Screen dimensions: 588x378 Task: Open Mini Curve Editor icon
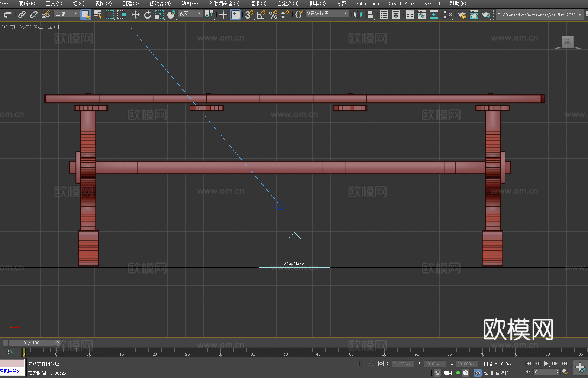[10, 352]
